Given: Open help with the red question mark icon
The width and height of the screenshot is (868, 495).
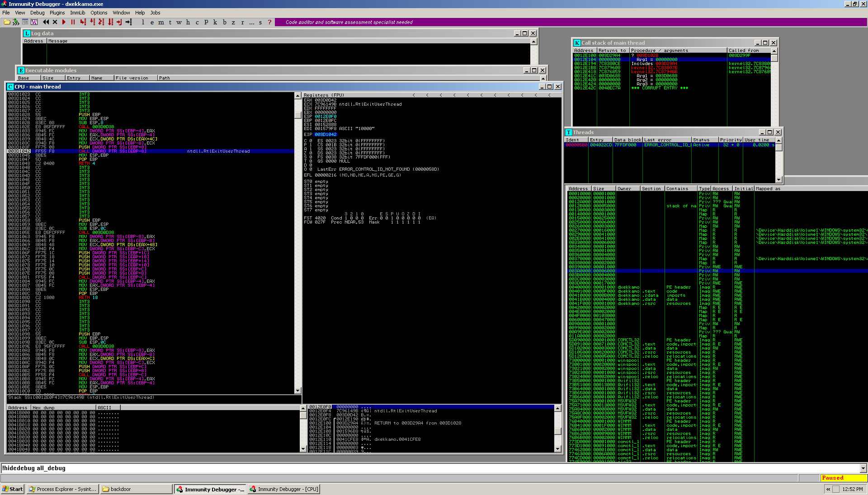Looking at the screenshot, I should coord(270,22).
